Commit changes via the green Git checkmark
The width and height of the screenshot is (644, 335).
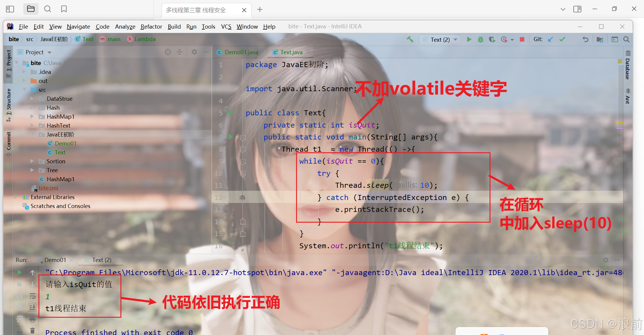pos(562,39)
